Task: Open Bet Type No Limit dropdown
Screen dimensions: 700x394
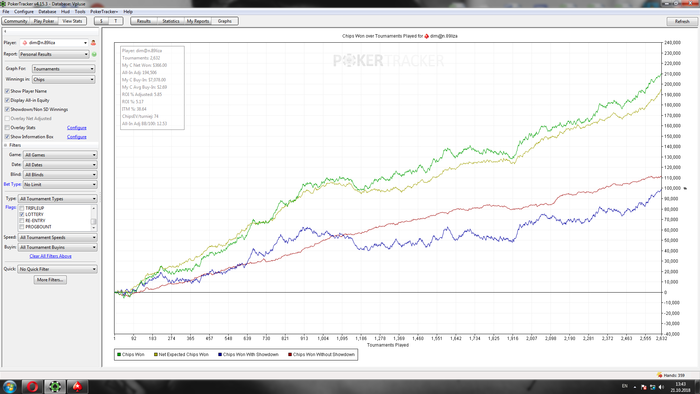Action: coord(60,184)
